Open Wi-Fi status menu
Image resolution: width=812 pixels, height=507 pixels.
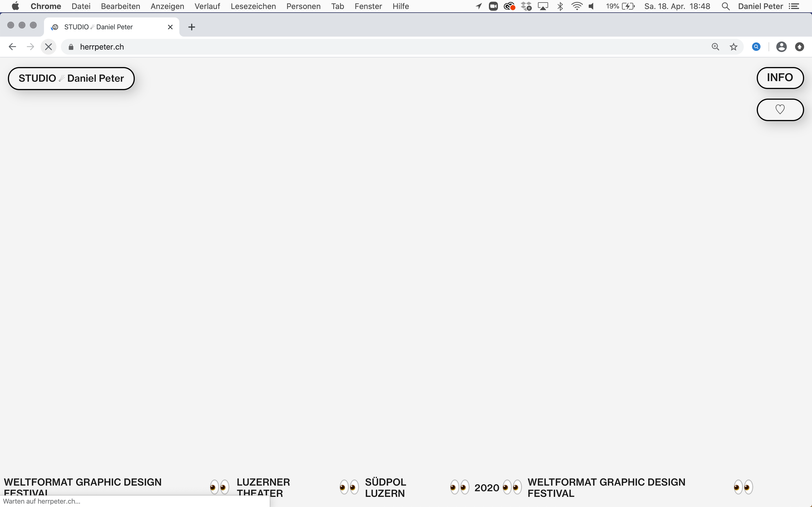(x=577, y=6)
